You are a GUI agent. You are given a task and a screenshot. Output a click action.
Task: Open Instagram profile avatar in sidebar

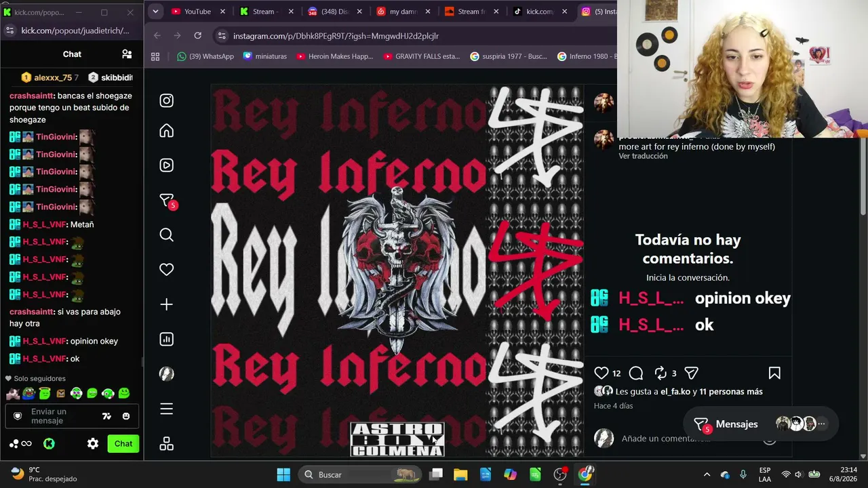point(166,374)
